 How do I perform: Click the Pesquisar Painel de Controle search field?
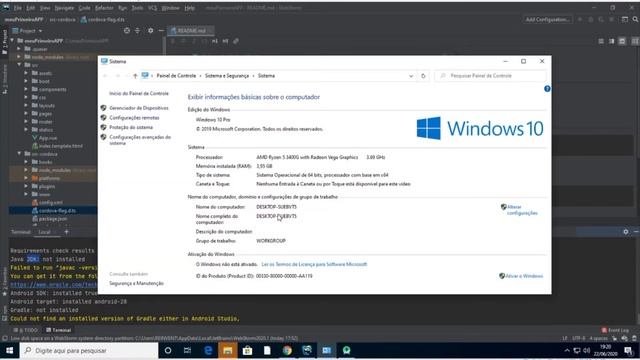tap(491, 76)
